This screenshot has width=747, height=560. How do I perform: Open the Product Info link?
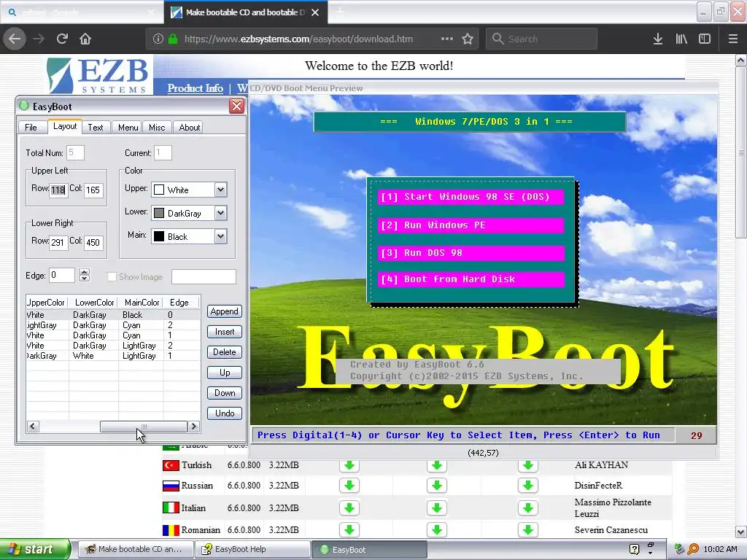click(x=195, y=88)
